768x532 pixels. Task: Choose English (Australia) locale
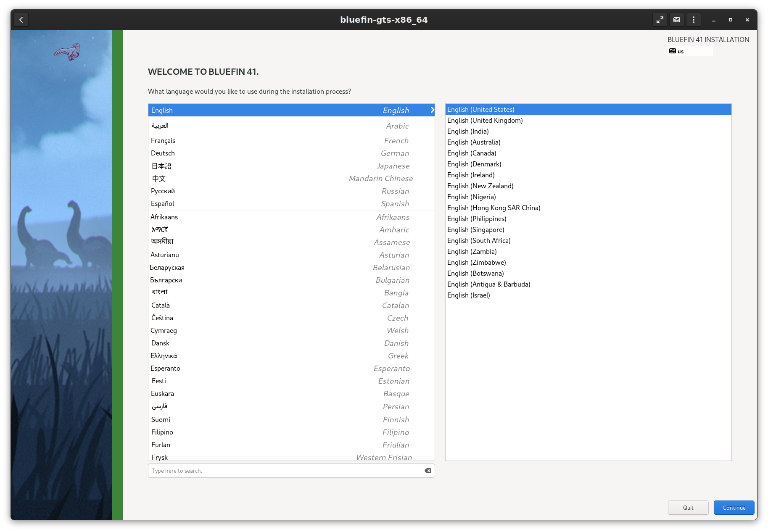pos(588,142)
